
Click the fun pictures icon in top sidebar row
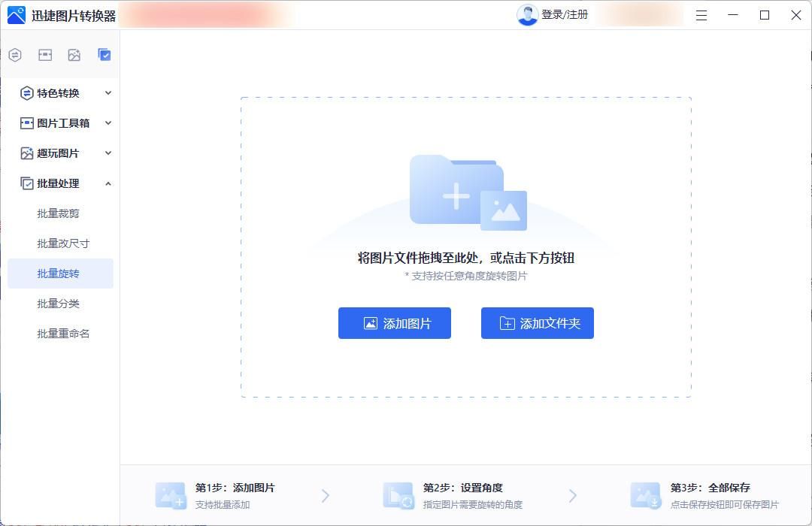pyautogui.click(x=74, y=55)
